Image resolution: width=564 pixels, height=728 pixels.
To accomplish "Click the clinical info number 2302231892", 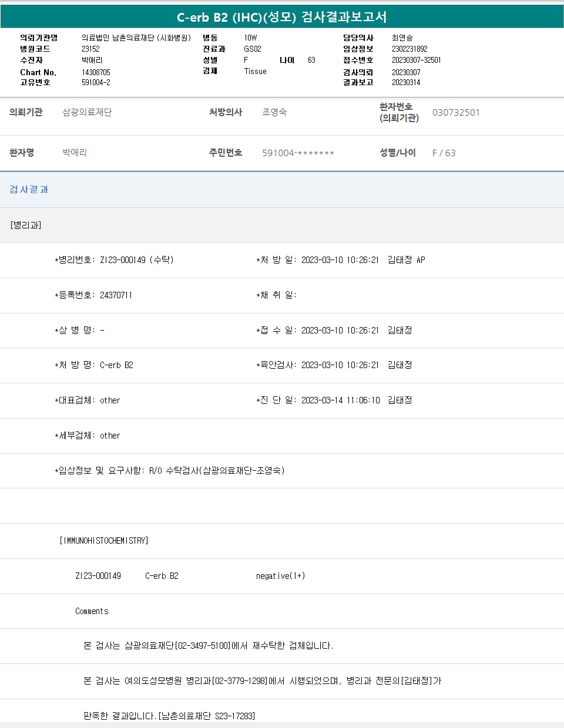I will click(409, 49).
